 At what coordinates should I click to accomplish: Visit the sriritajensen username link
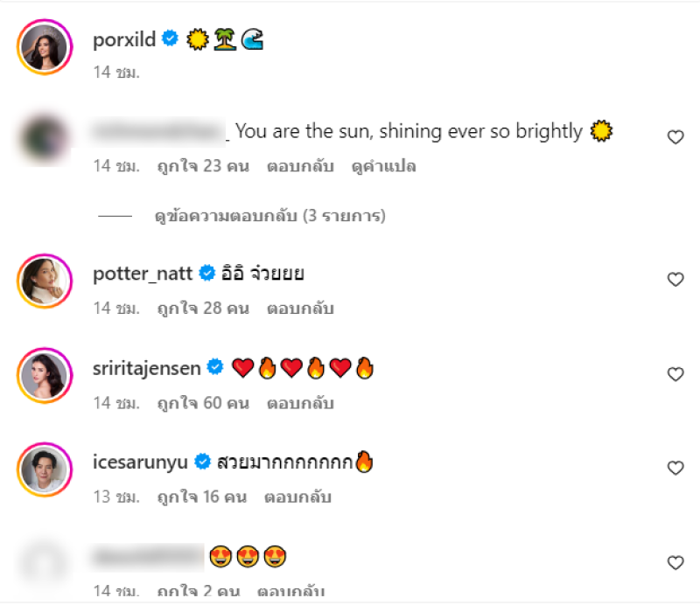point(147,368)
